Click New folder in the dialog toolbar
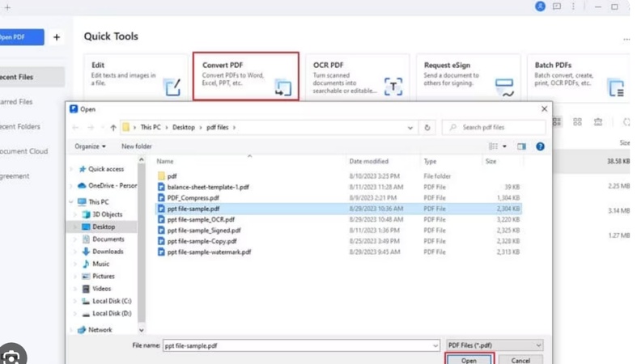 point(137,146)
